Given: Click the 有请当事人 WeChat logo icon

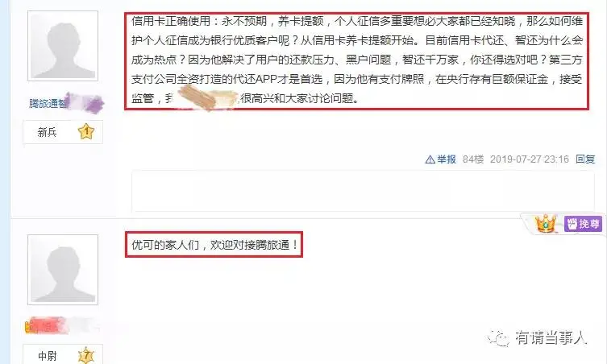Looking at the screenshot, I should point(498,338).
